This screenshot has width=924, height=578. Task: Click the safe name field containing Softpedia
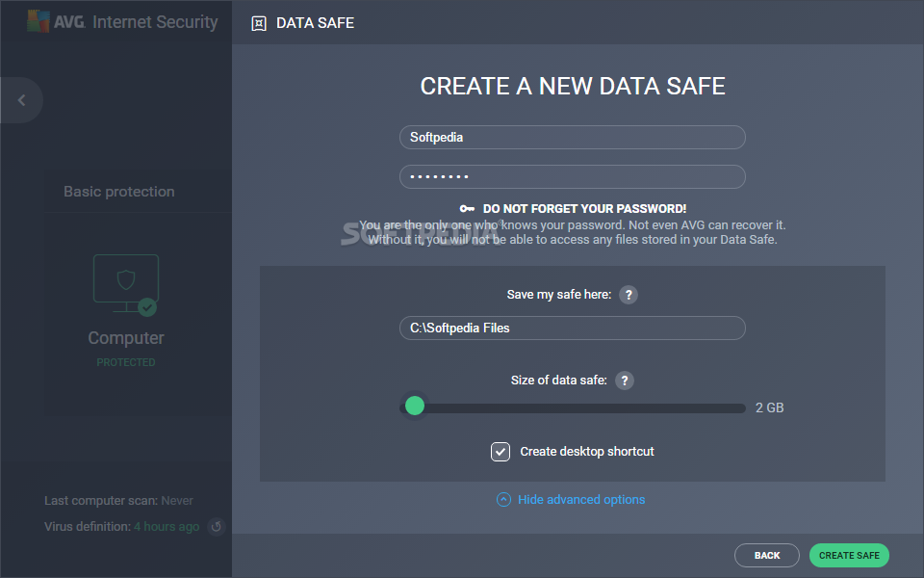572,138
